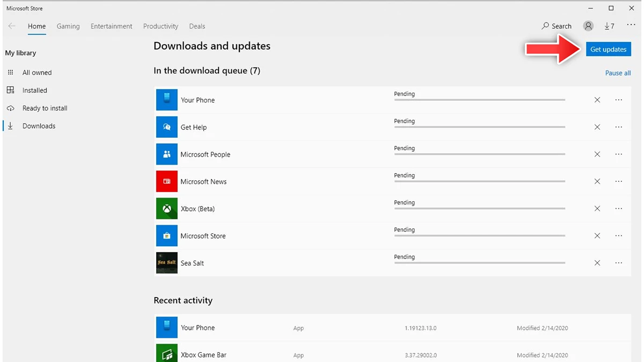
Task: Open more options for Your Phone download
Action: point(619,100)
